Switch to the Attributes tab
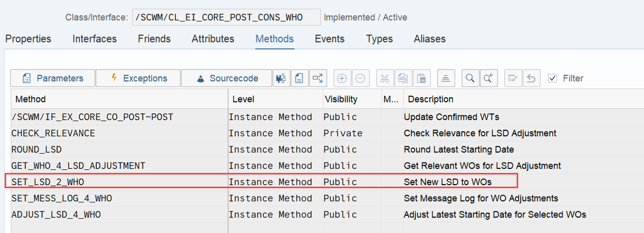This screenshot has height=233, width=644. (x=213, y=39)
